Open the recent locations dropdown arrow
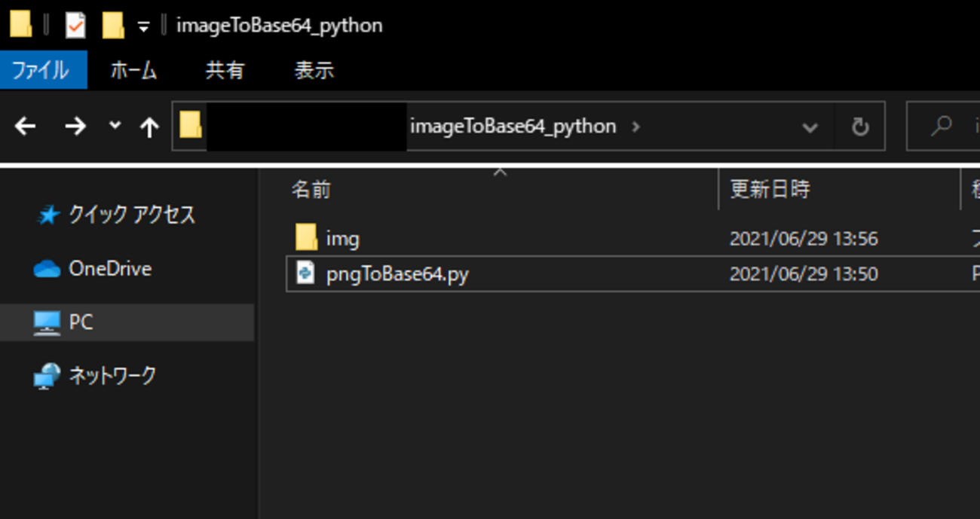 tap(115, 125)
